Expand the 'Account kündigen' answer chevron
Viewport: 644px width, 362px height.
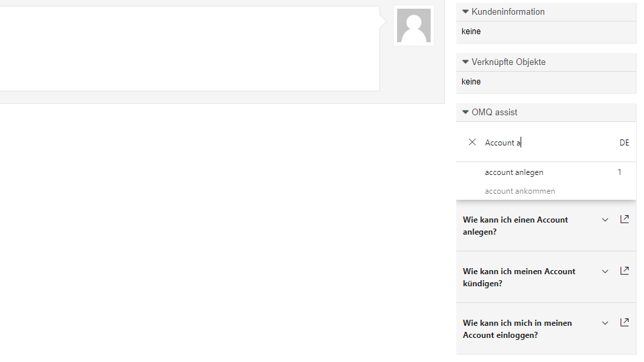605,271
